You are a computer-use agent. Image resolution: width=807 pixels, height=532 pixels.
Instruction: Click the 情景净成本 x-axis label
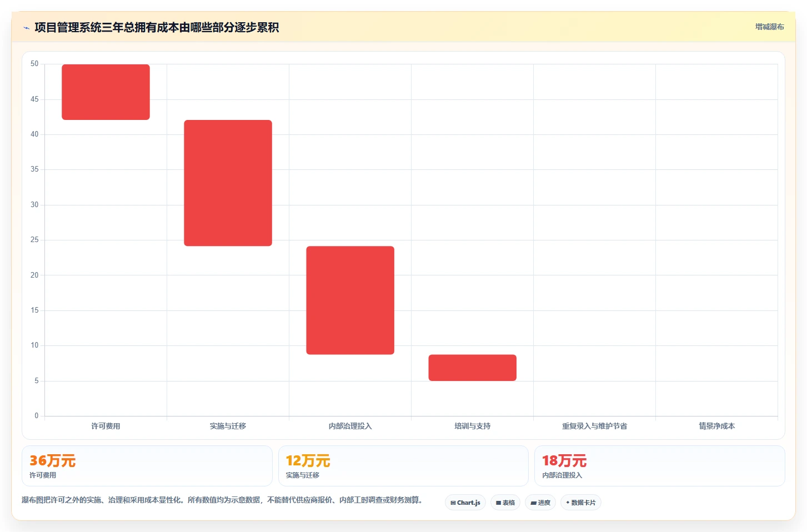coord(717,426)
